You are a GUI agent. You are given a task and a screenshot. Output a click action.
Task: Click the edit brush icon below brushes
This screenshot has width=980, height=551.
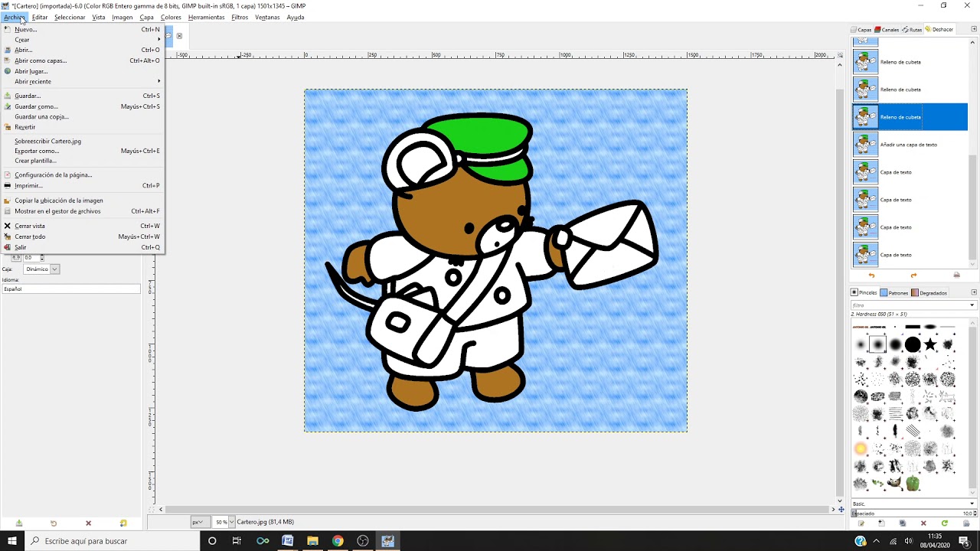[x=861, y=523]
